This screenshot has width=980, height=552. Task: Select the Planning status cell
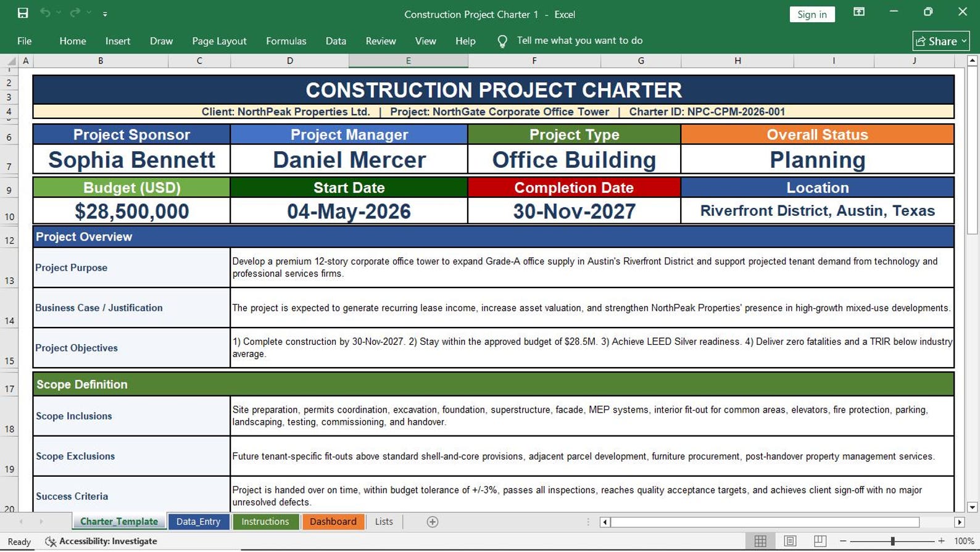[817, 160]
